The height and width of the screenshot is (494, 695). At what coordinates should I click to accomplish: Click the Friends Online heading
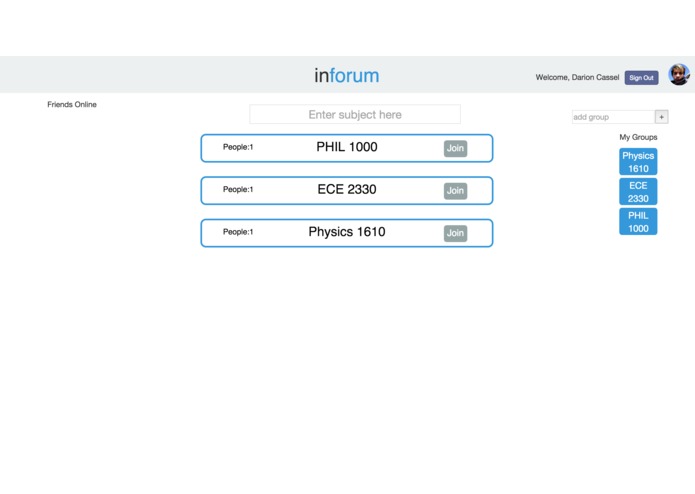click(x=72, y=105)
